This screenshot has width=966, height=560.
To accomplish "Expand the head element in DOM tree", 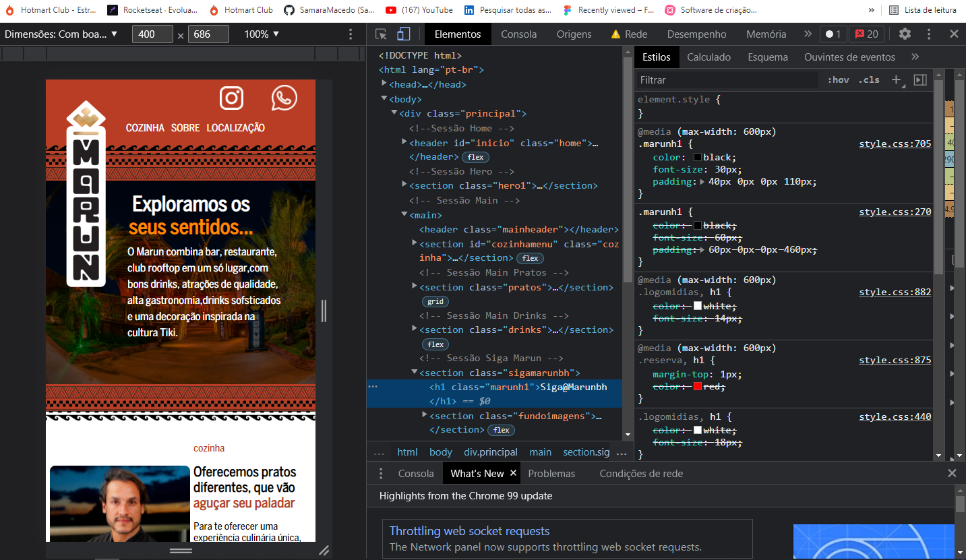I will point(384,84).
